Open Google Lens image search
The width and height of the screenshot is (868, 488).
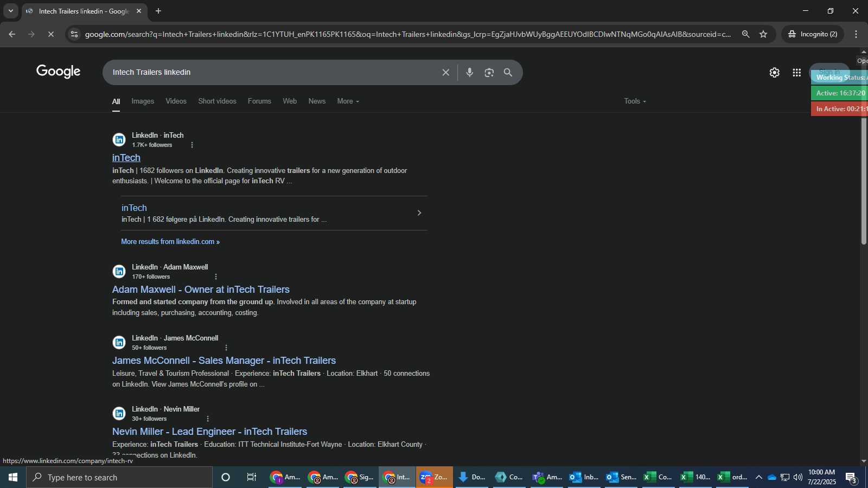click(489, 73)
